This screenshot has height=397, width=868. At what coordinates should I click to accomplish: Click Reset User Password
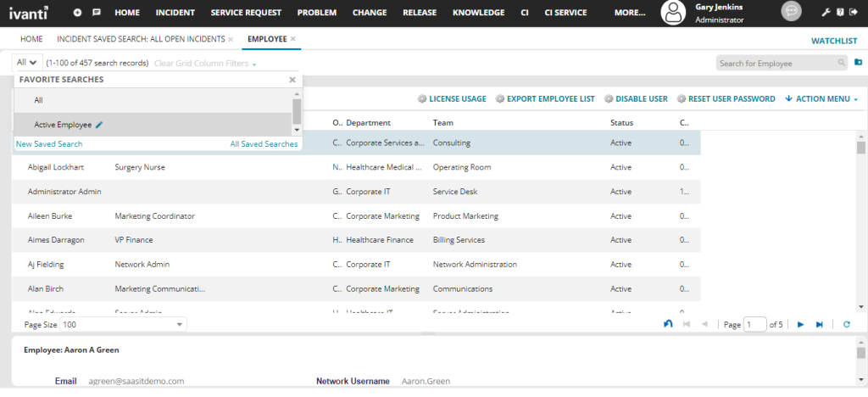point(726,99)
